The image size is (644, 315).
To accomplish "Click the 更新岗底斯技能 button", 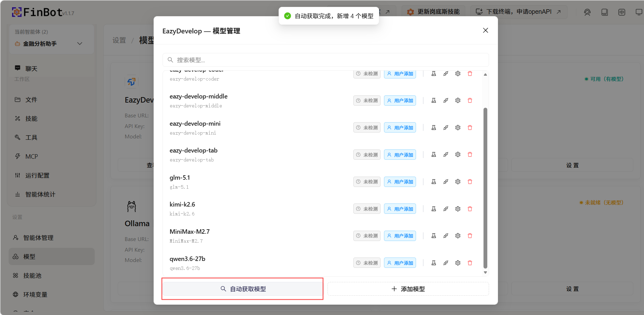I will click(x=433, y=12).
